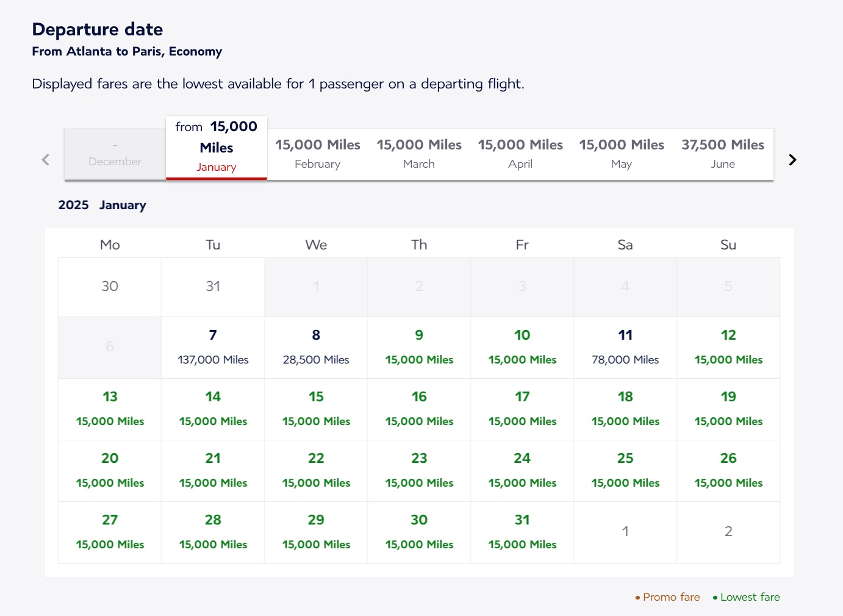Select the disabled December month tile
843x616 pixels.
click(115, 154)
